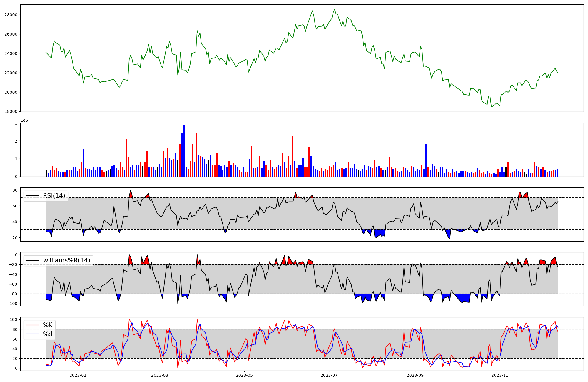Click the %d legend text

[48, 334]
